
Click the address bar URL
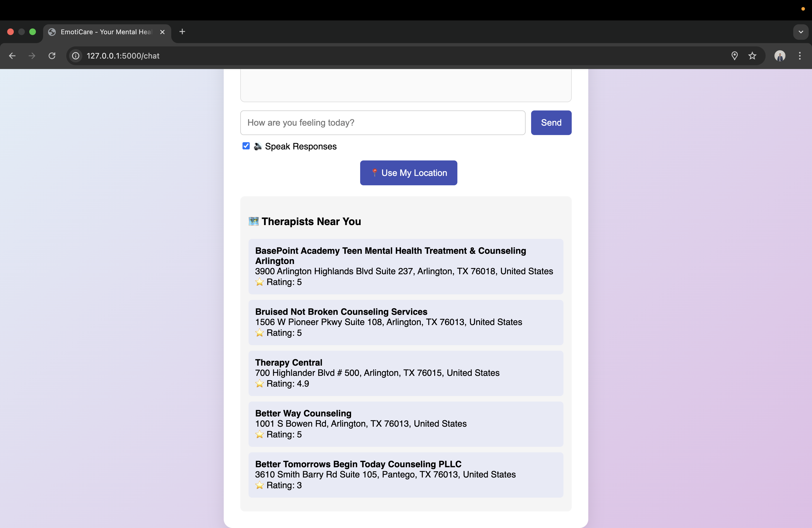pyautogui.click(x=123, y=56)
